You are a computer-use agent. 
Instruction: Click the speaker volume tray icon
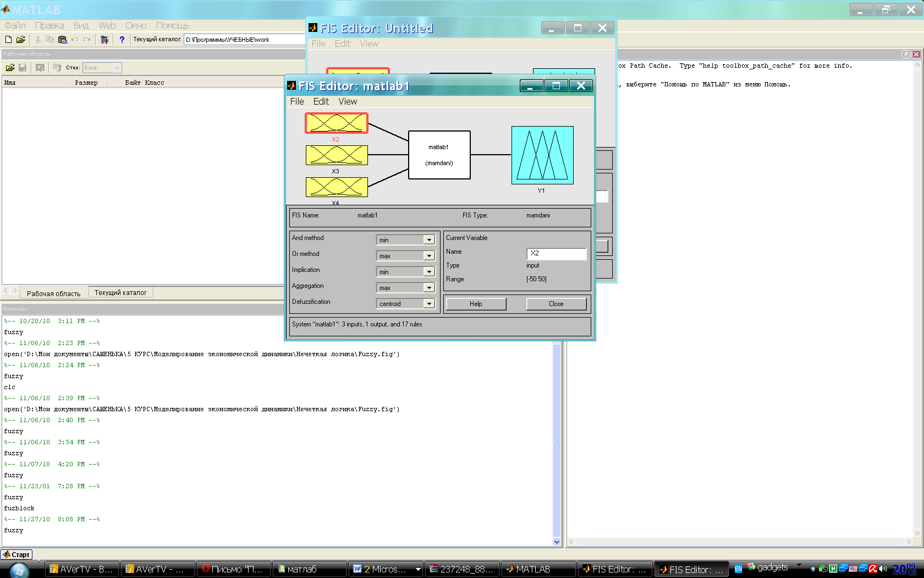pyautogui.click(x=883, y=569)
